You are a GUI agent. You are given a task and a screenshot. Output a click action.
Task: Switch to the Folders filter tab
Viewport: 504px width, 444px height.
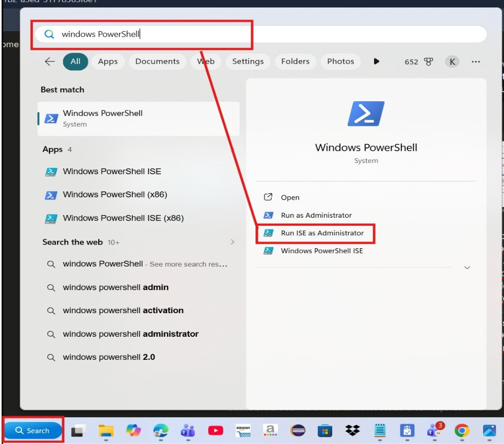[295, 61]
